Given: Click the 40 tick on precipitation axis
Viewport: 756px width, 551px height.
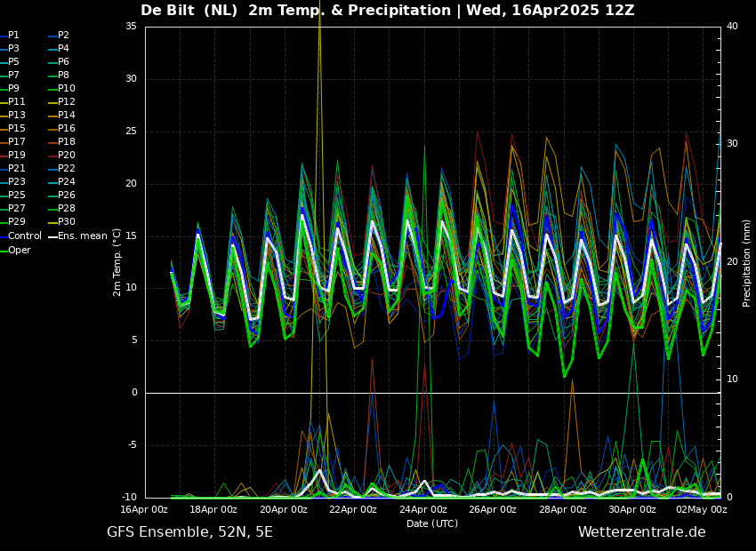Looking at the screenshot, I should 732,26.
